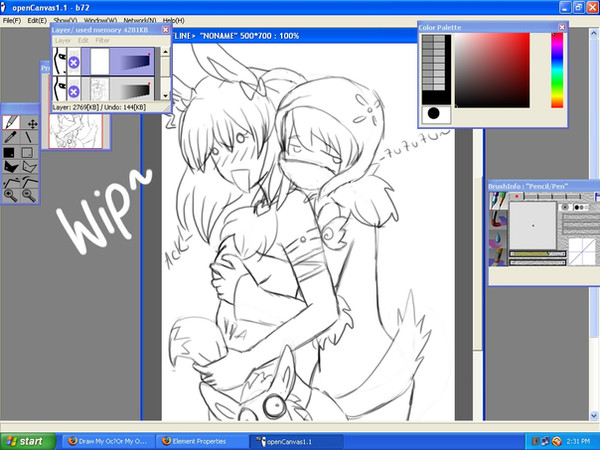Open the Help(H) menu

click(174, 21)
